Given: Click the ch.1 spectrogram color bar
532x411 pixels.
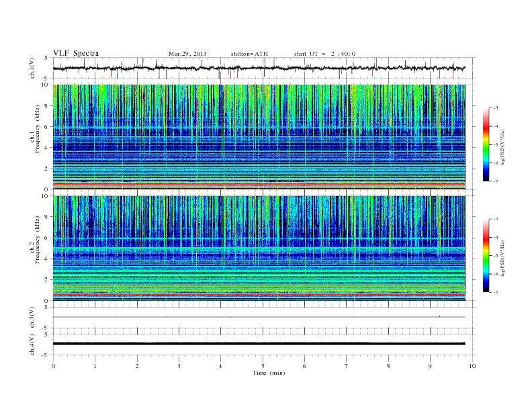Looking at the screenshot, I should click(x=486, y=144).
